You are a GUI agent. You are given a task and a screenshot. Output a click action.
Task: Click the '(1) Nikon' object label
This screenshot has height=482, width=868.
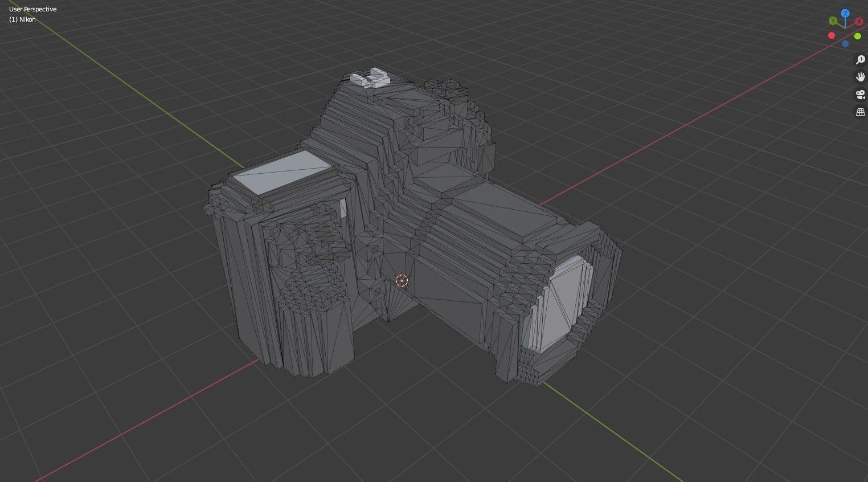click(22, 19)
